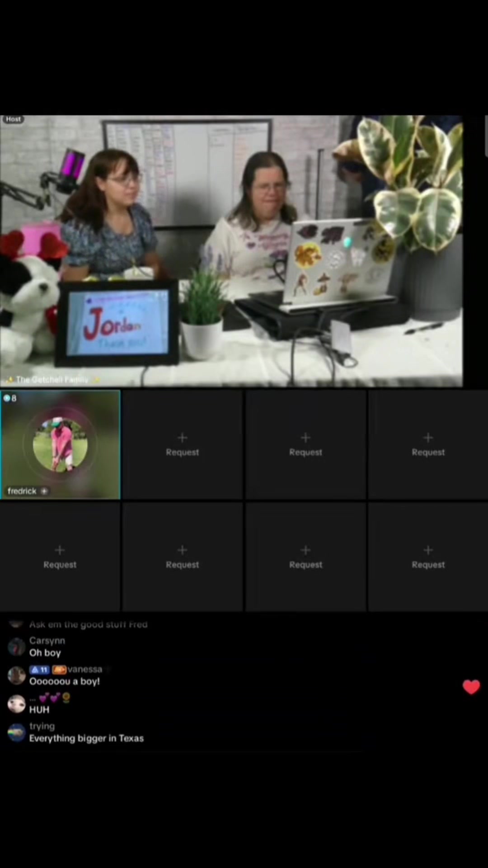The height and width of the screenshot is (868, 488).
Task: Request the fourth guest slot in top row
Action: tap(428, 445)
